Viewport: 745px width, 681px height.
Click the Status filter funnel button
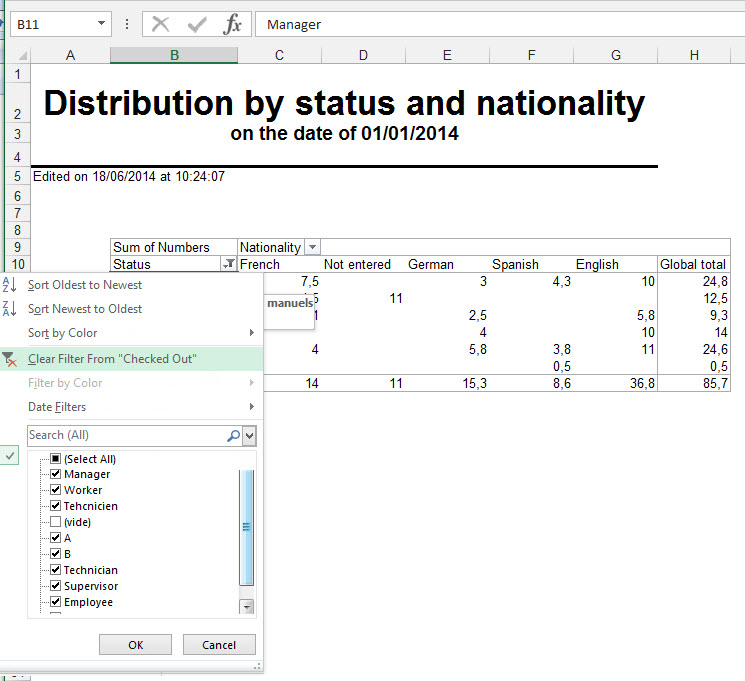click(229, 265)
